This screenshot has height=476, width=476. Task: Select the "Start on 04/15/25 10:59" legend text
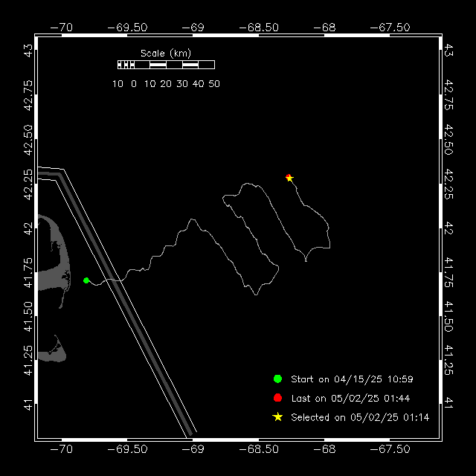click(x=351, y=379)
